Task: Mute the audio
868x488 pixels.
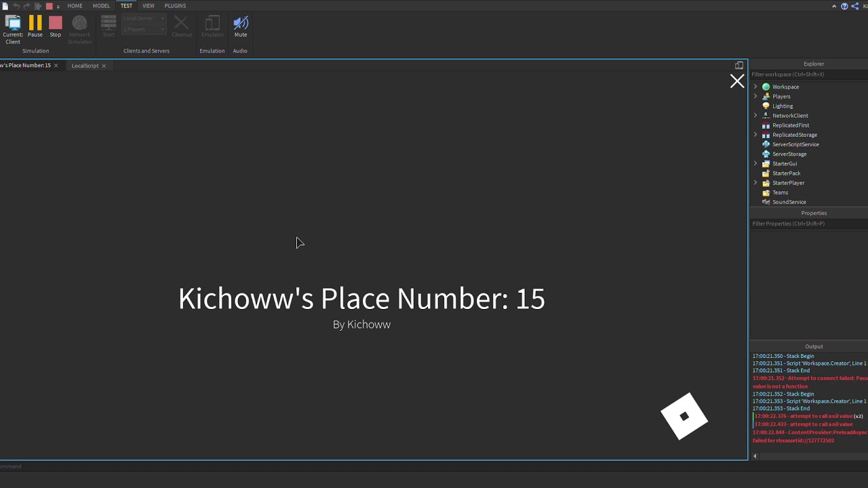Action: point(241,27)
